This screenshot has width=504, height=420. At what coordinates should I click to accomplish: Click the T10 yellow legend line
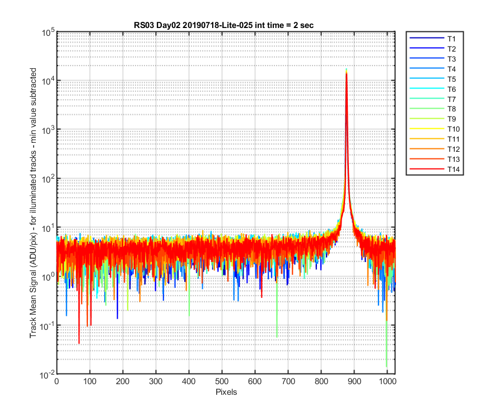[x=427, y=129]
